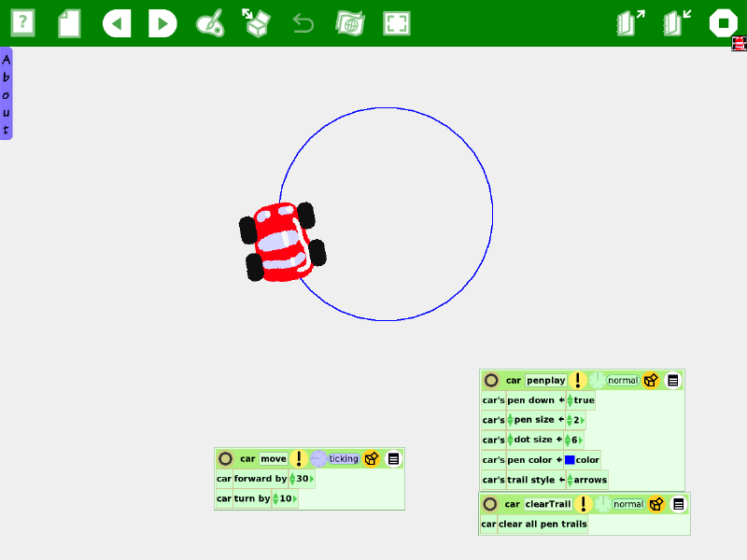747x560 pixels.
Task: Open the paint palette tool
Action: coord(210,23)
